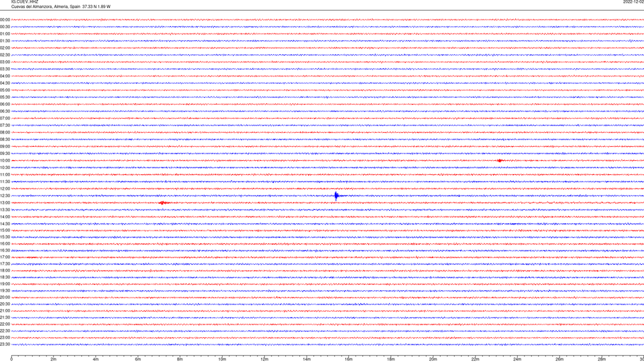Click the '06:30' row time label
This screenshot has height=362, width=644.
pos(5,111)
